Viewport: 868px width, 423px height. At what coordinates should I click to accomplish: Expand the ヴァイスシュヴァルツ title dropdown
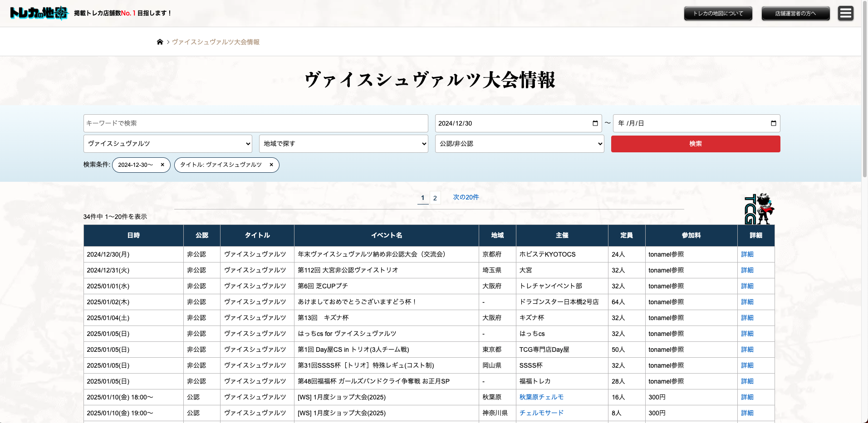coord(167,144)
